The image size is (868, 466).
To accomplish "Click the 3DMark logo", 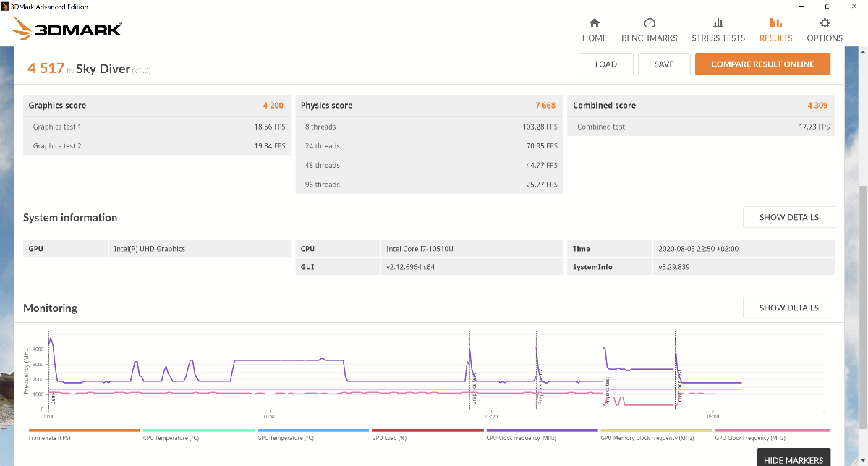I will (67, 29).
